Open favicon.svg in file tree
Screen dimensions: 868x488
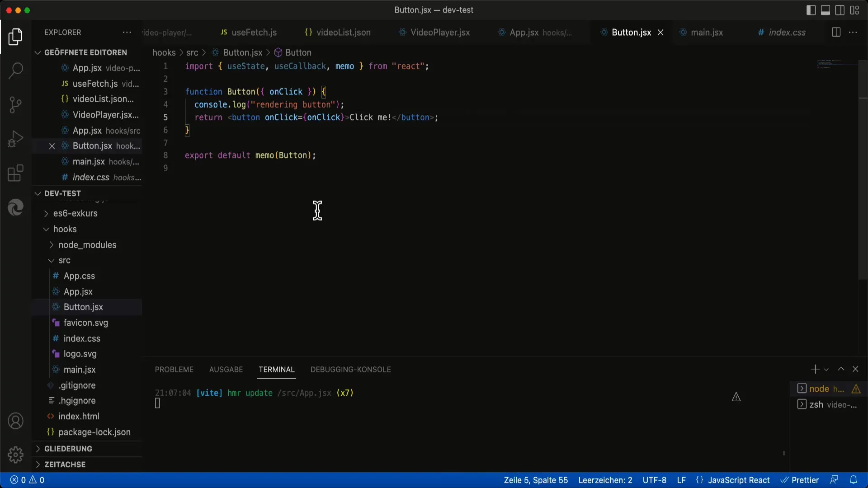coord(87,323)
